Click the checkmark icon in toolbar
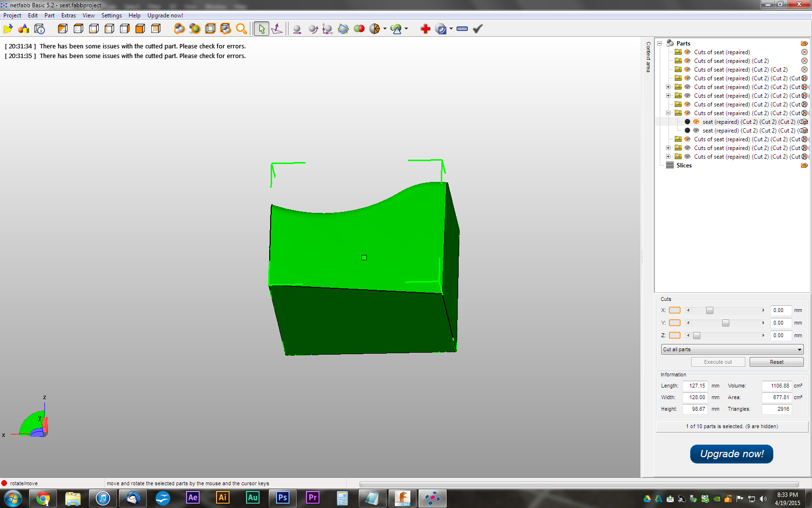This screenshot has width=812, height=508. point(478,29)
